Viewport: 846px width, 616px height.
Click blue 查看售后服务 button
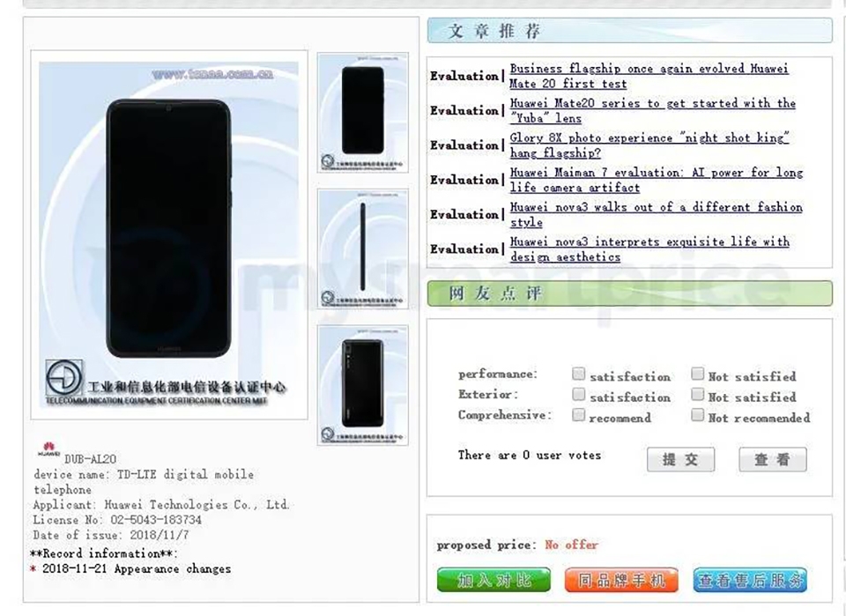pyautogui.click(x=750, y=580)
